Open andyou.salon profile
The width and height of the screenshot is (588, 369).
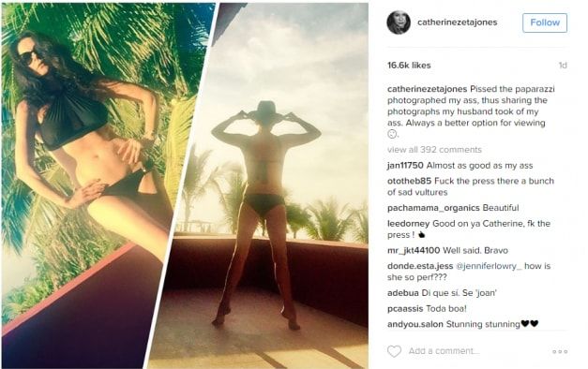click(415, 324)
